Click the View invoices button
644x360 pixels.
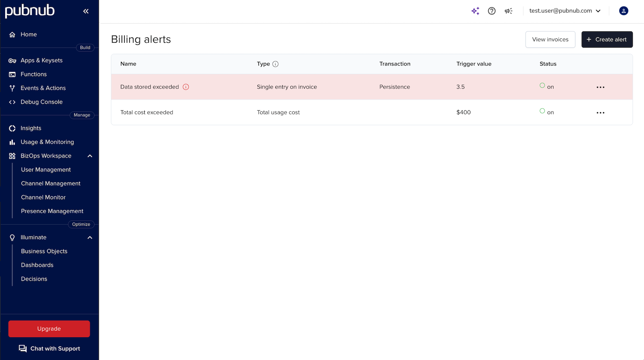tap(550, 40)
